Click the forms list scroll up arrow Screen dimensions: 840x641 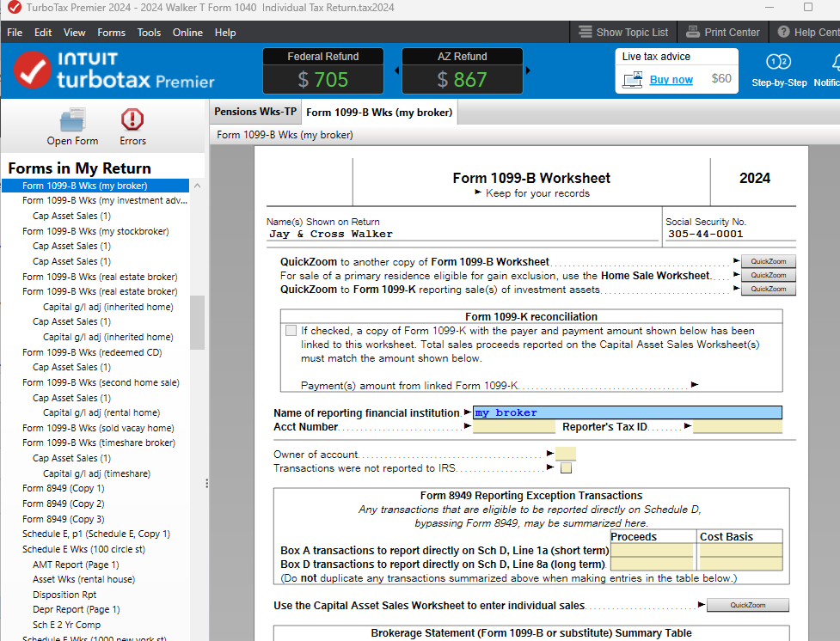[x=197, y=186]
